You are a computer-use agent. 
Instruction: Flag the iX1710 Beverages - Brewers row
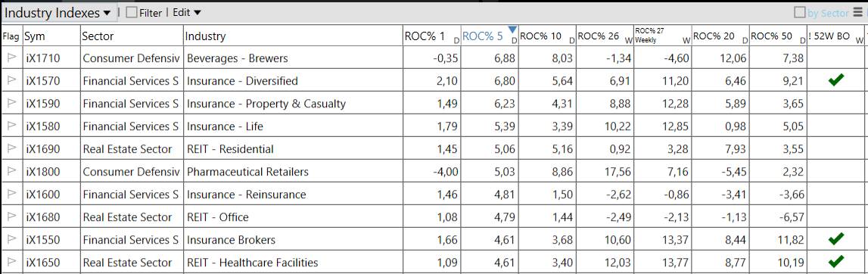coord(11,58)
